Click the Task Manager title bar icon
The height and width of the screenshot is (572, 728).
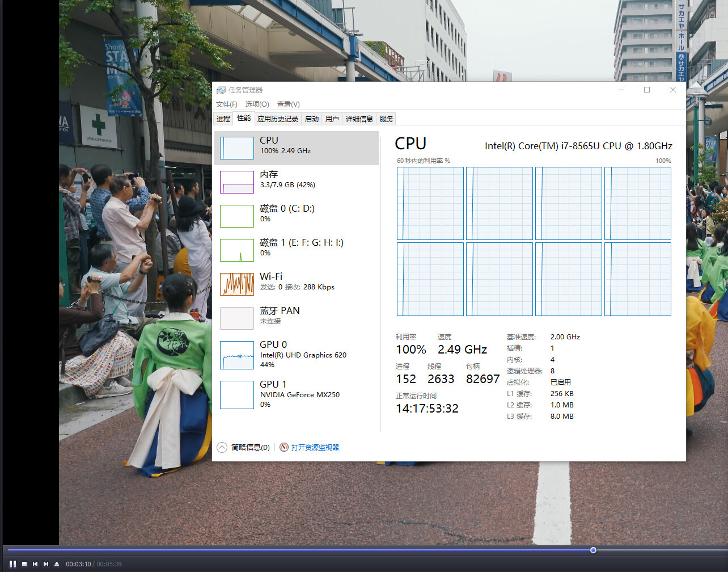click(221, 90)
